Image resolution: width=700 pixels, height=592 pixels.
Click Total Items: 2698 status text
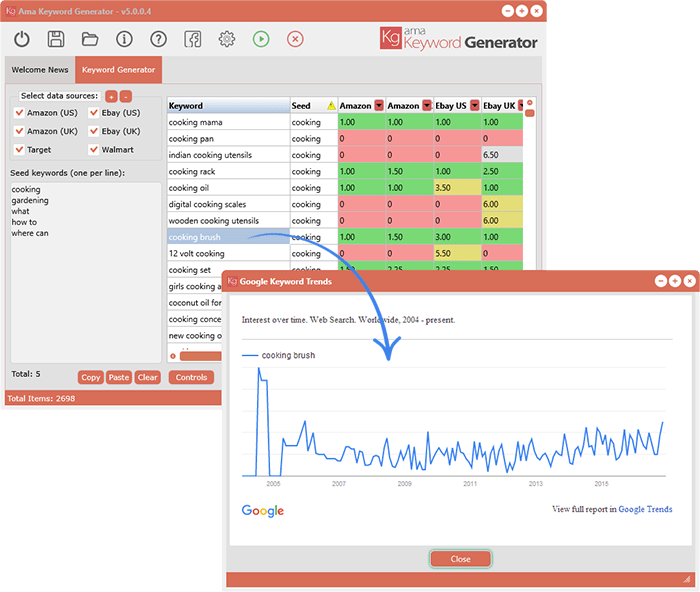[41, 398]
